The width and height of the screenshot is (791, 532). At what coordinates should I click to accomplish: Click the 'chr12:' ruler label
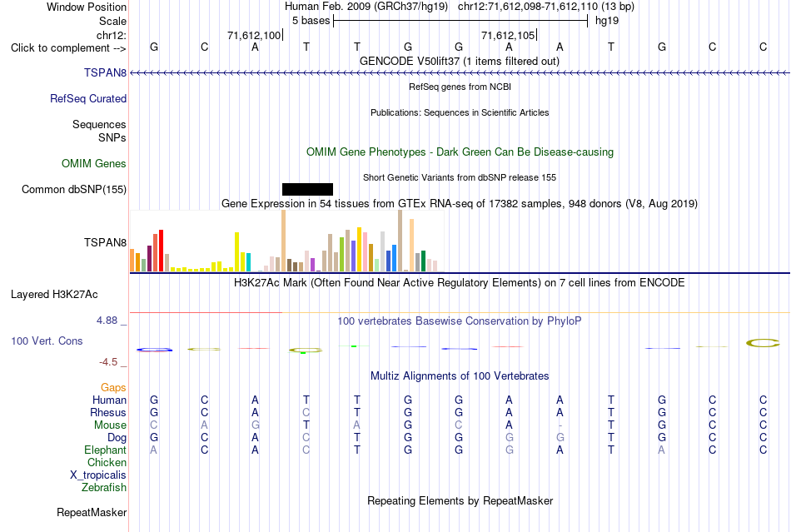[111, 35]
